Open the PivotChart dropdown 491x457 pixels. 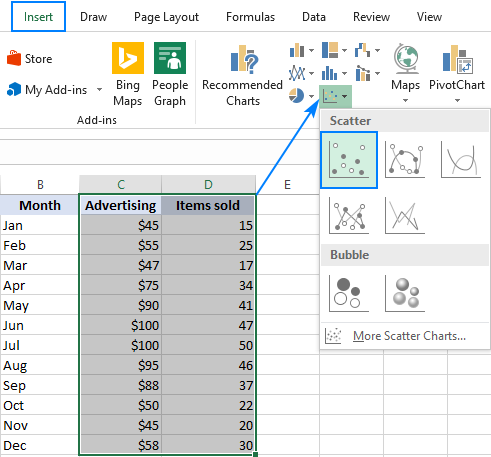pos(457,100)
